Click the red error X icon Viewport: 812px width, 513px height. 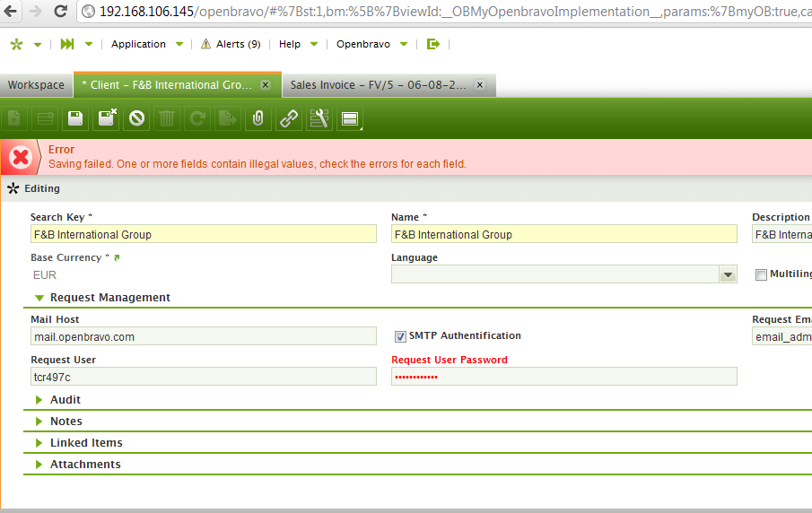point(21,157)
